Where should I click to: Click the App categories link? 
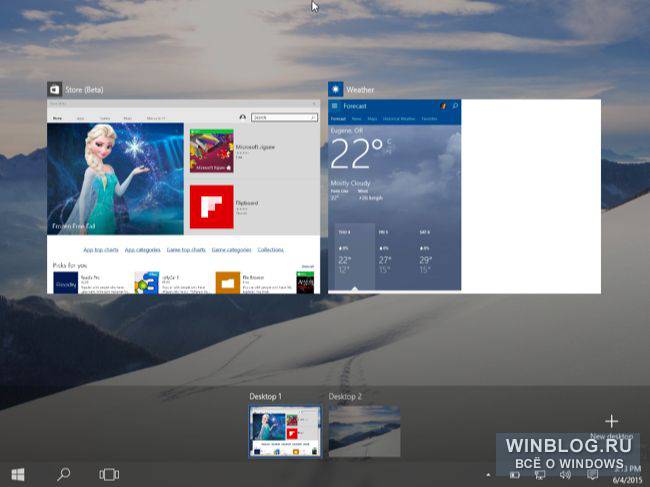pyautogui.click(x=143, y=250)
